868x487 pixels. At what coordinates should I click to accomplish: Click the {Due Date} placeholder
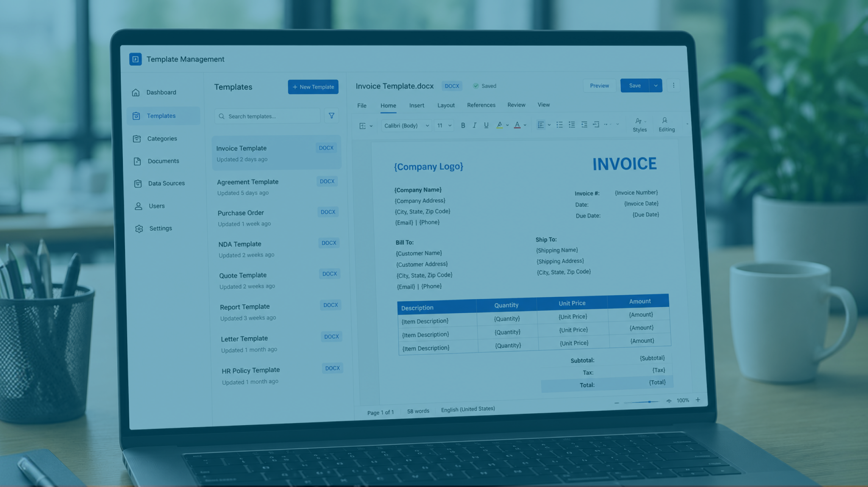point(645,215)
